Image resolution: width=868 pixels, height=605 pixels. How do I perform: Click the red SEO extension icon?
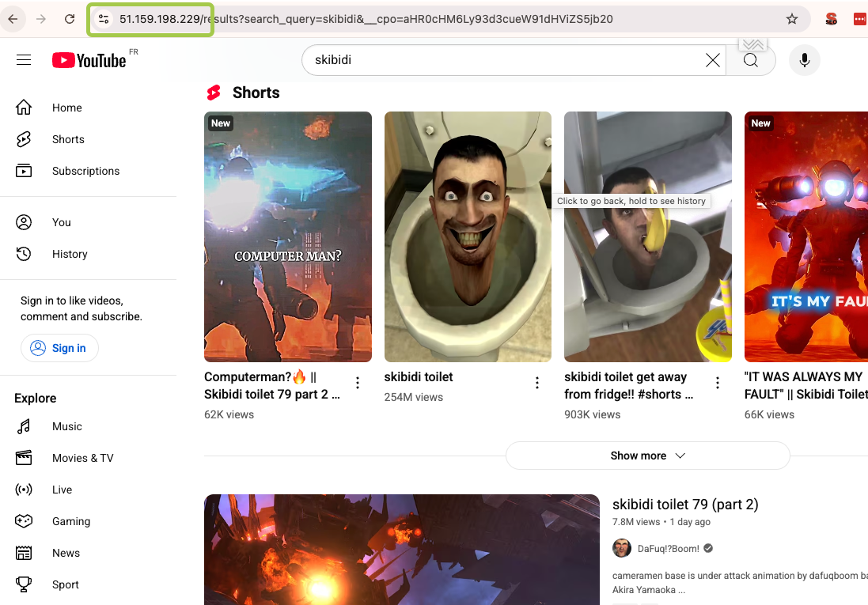tap(831, 19)
